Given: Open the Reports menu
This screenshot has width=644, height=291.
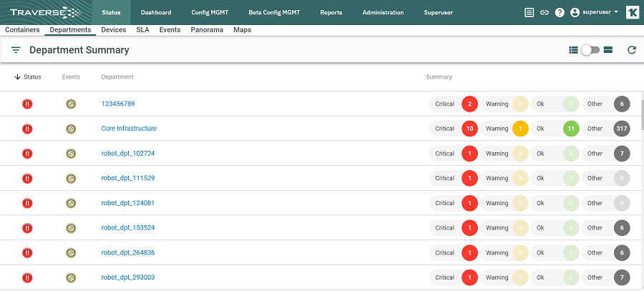Looking at the screenshot, I should click(x=331, y=12).
